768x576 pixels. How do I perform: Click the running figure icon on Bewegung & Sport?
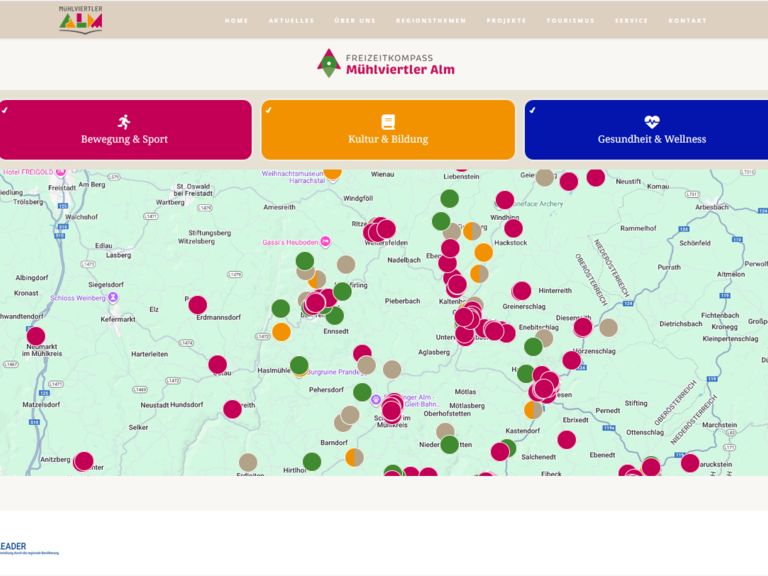124,121
